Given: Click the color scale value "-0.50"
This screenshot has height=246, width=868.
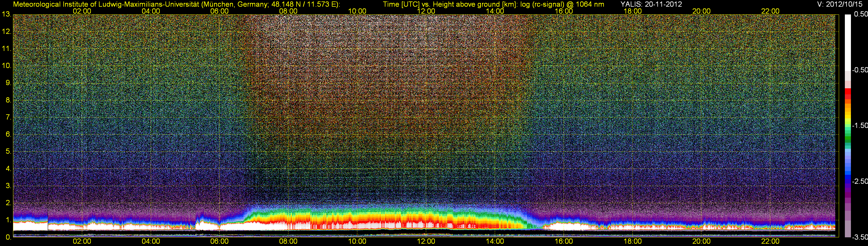Looking at the screenshot, I should click(860, 70).
